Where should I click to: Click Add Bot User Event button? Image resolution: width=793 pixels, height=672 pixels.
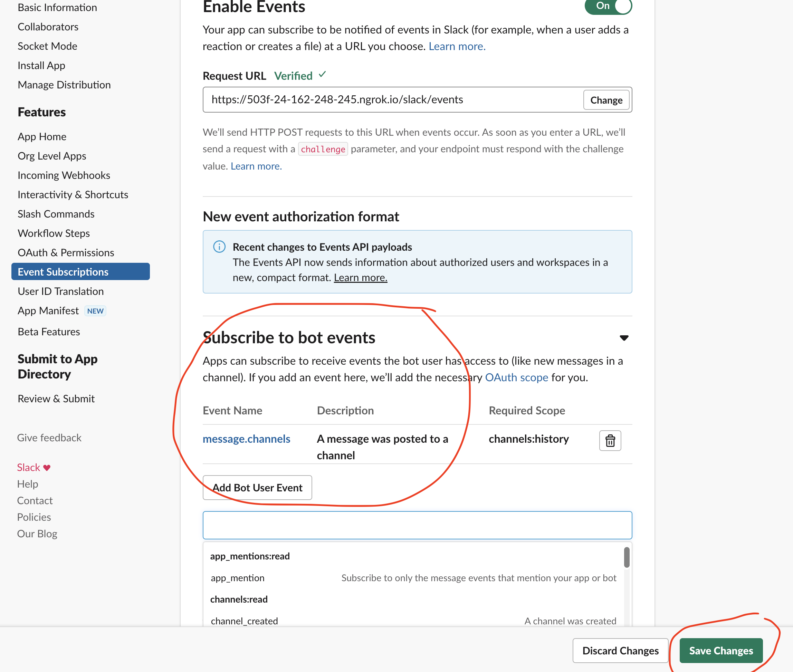pos(257,488)
